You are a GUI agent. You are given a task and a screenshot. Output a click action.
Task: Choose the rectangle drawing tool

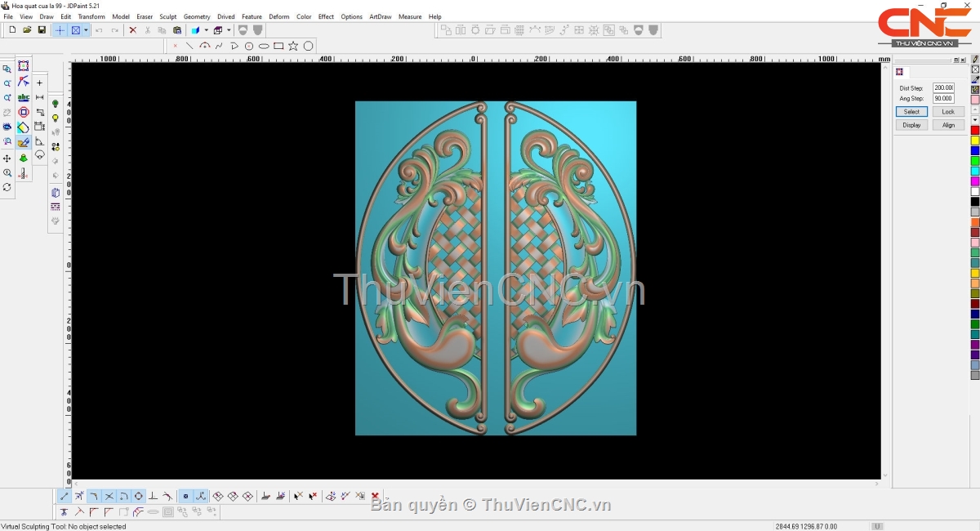pos(278,47)
